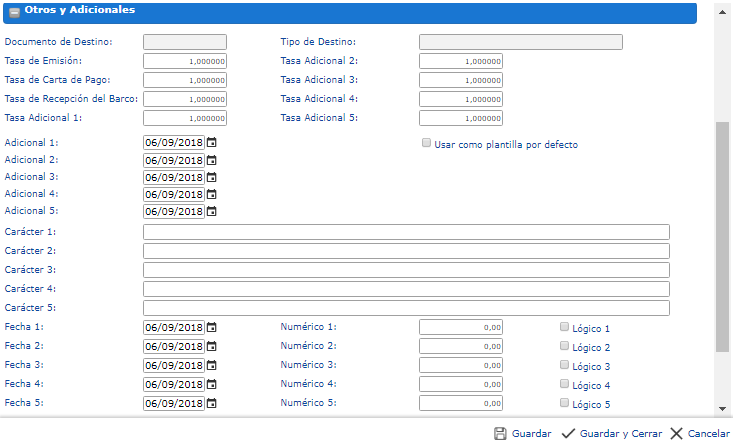The width and height of the screenshot is (733, 446).
Task: Edit the Tasa Adicional 5 value
Action: 461,118
